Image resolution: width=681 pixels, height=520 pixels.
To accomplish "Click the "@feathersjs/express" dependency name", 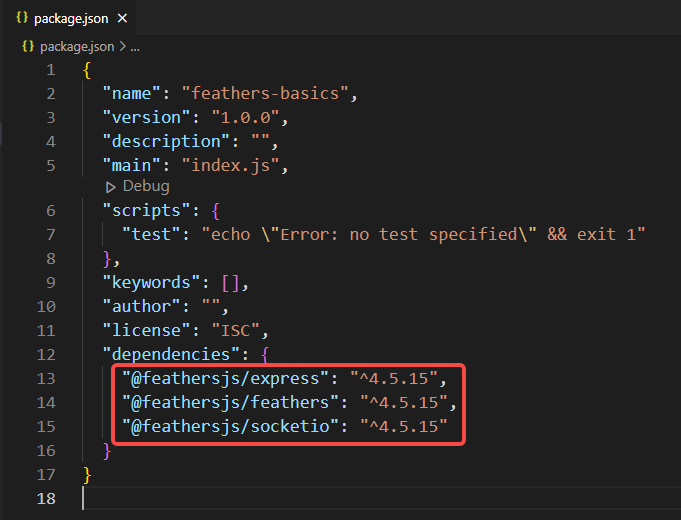I will pyautogui.click(x=225, y=379).
